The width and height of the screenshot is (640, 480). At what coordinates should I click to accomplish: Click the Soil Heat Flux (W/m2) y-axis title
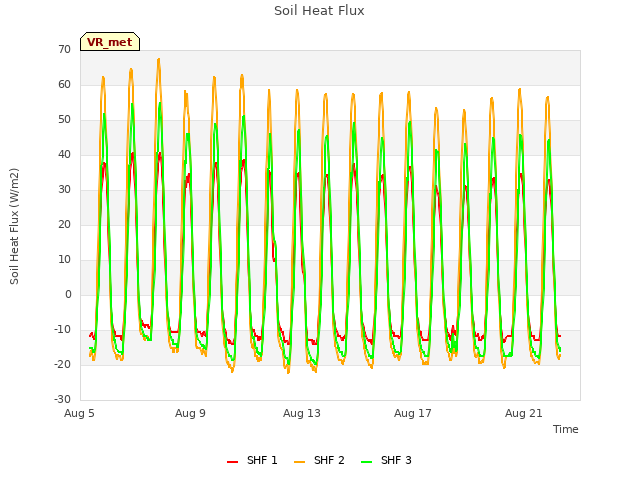click(15, 226)
